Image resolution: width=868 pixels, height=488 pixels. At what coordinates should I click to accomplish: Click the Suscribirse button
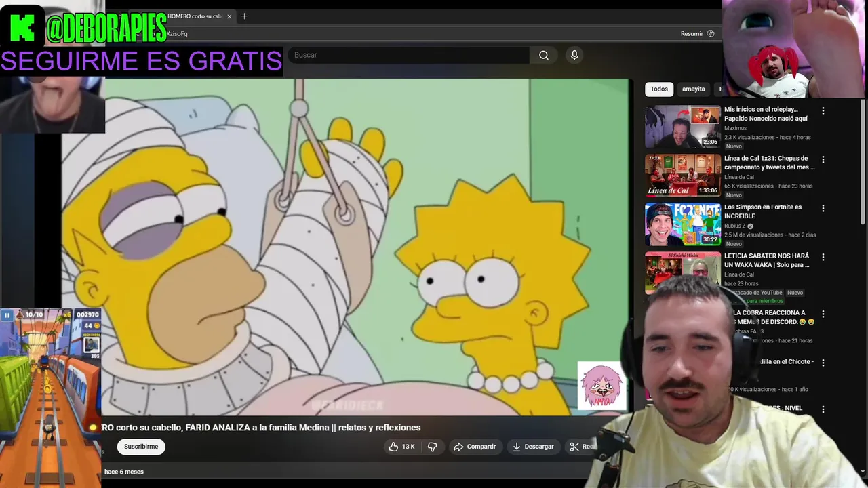click(x=141, y=447)
